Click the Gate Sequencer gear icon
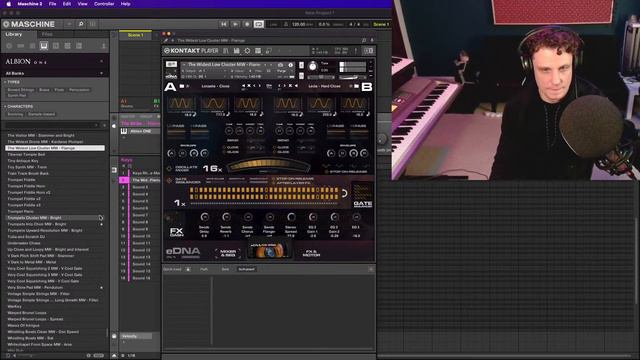640x360 pixels. tap(169, 180)
